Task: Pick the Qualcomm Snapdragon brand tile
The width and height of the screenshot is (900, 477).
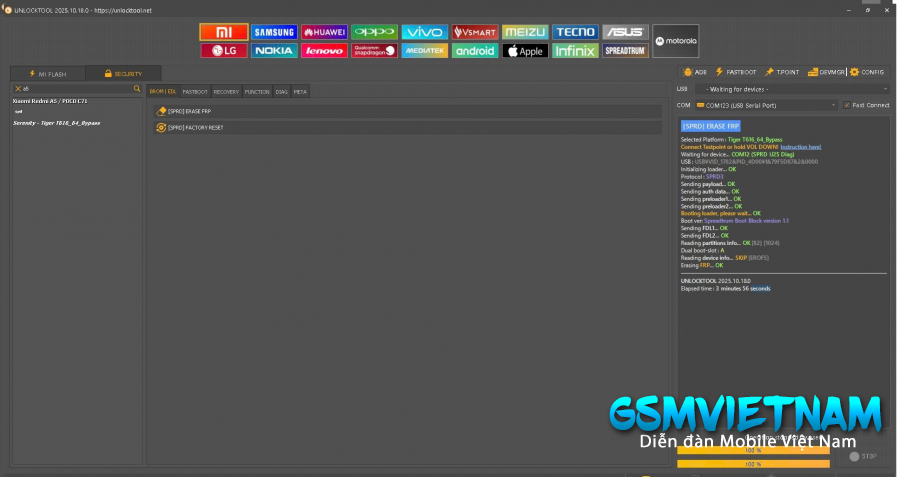Action: (374, 50)
